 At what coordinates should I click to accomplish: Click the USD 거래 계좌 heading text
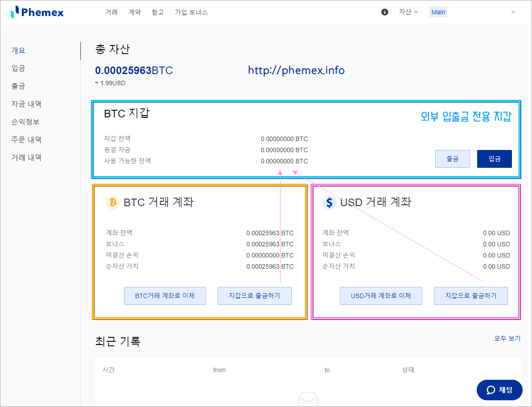pyautogui.click(x=375, y=202)
